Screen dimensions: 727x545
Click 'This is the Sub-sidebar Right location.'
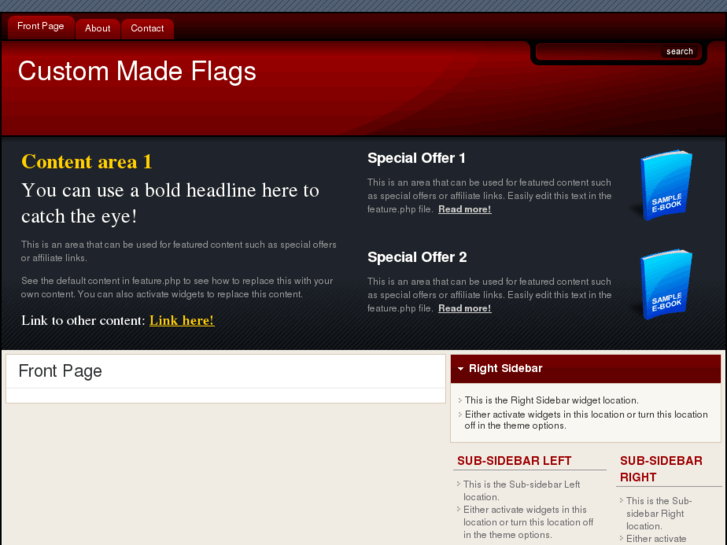pyautogui.click(x=659, y=513)
